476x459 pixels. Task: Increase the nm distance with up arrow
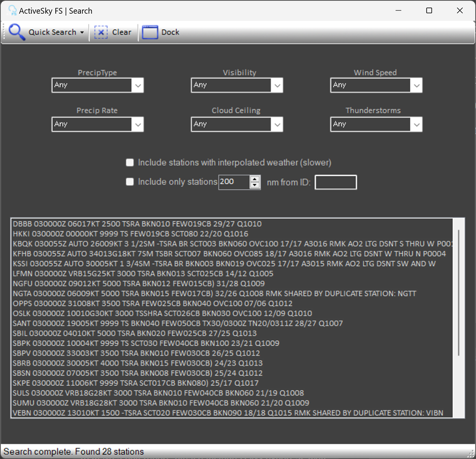point(255,179)
